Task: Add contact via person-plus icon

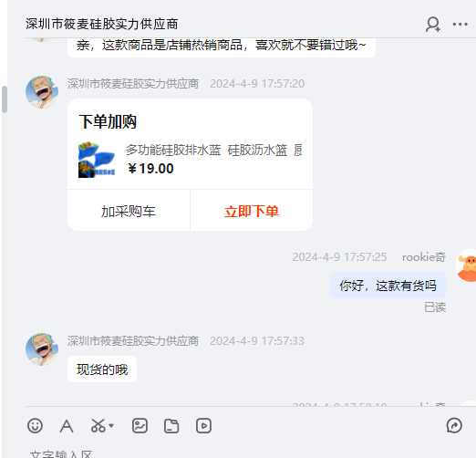Action: pos(433,25)
